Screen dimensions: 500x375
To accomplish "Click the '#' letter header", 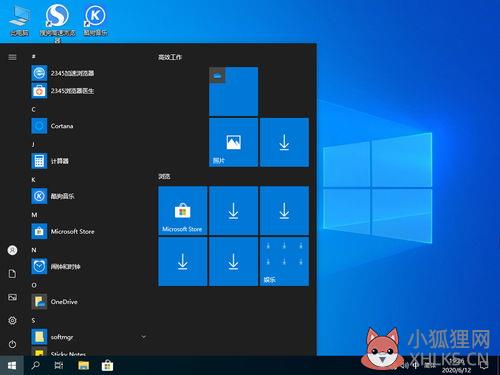I will [x=33, y=57].
